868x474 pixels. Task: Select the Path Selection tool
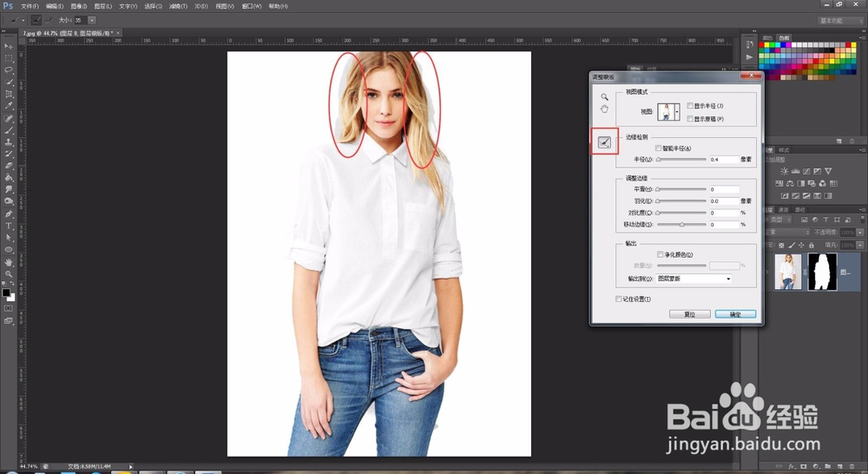tap(9, 238)
